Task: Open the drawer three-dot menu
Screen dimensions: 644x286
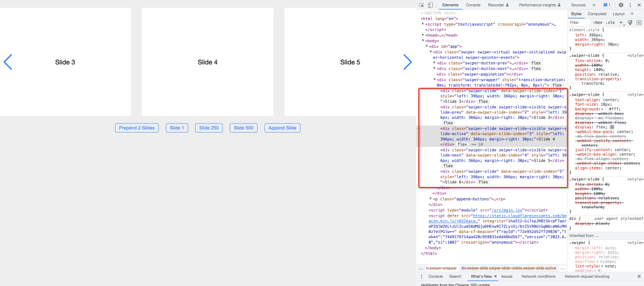Action: pos(422,276)
